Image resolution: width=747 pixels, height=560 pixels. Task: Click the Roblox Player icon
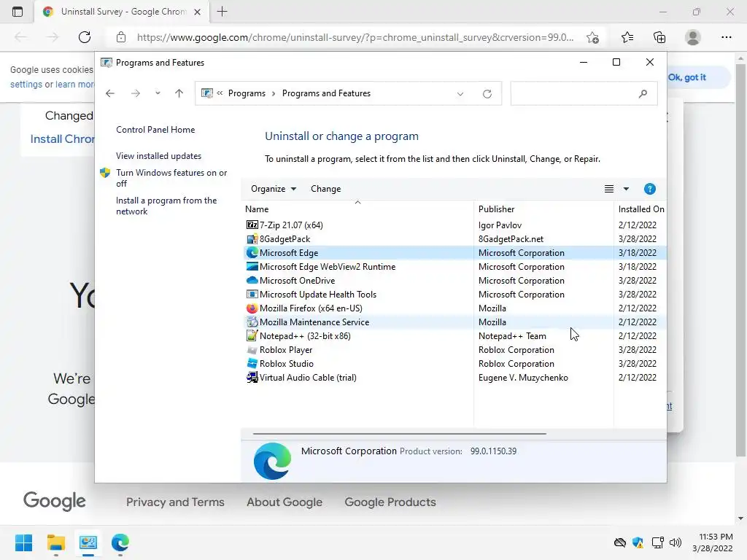[x=252, y=349]
